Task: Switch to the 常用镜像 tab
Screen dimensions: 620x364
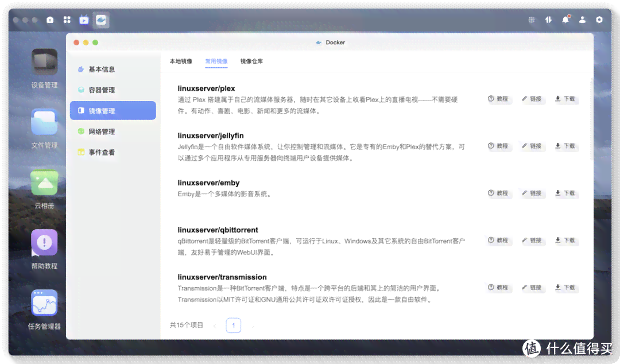Action: coord(216,61)
